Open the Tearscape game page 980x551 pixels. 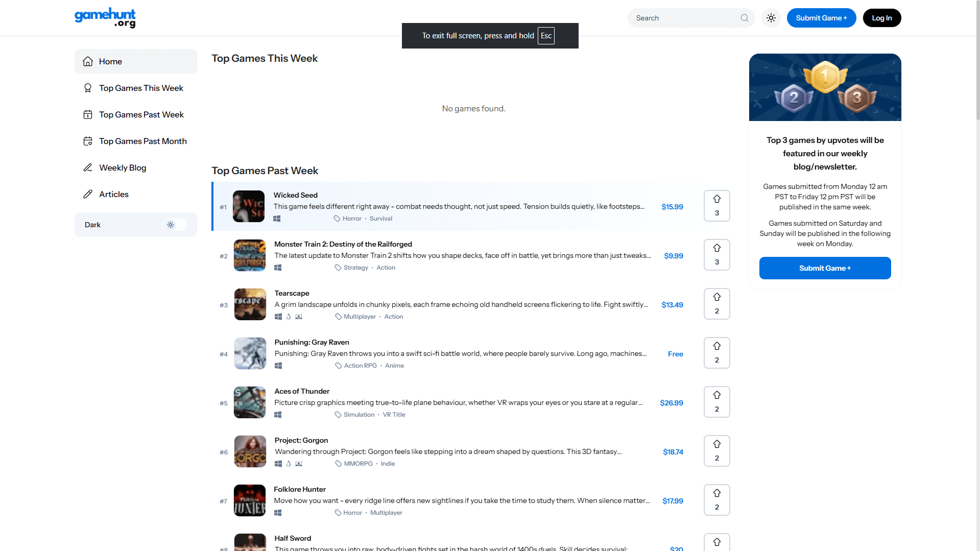[x=292, y=293]
